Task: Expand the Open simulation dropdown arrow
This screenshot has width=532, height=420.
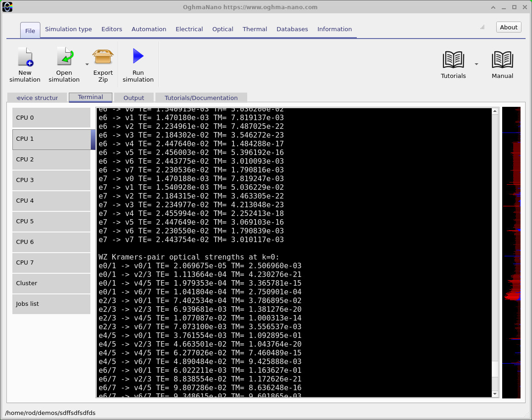Action: pos(87,64)
